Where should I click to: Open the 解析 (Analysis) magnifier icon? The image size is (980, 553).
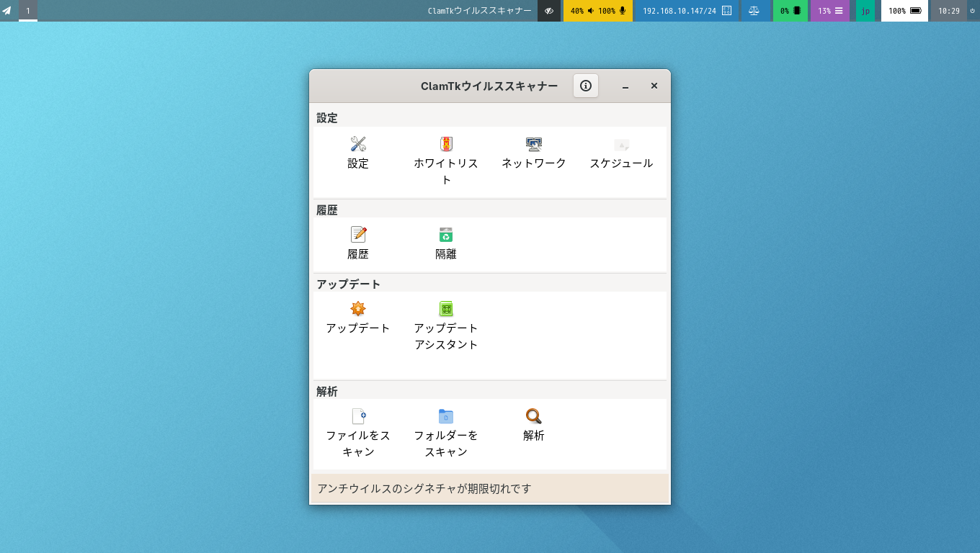pyautogui.click(x=534, y=416)
